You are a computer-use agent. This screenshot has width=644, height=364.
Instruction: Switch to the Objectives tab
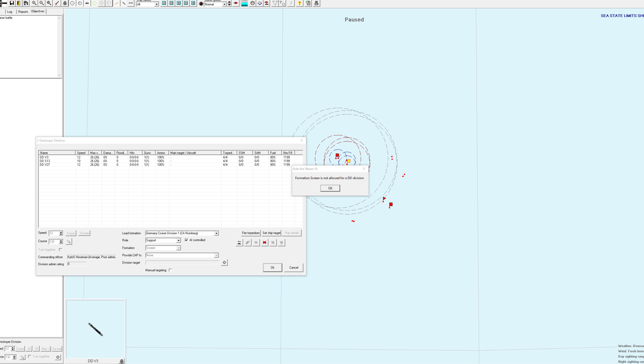click(38, 11)
